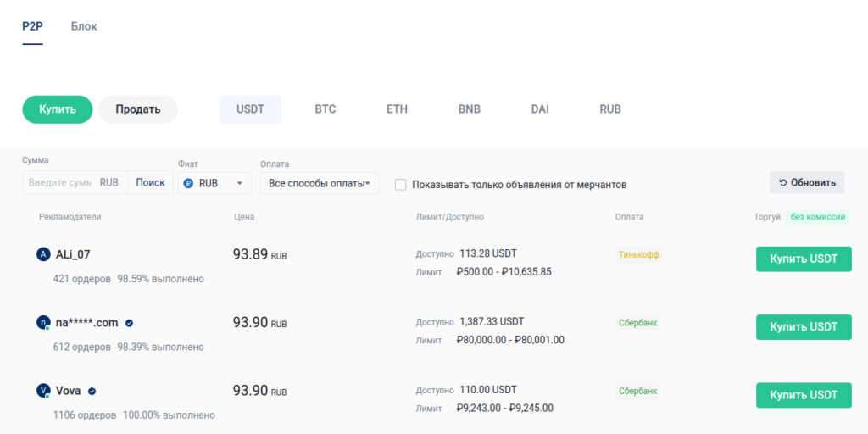Screen dimensions: 868x434
Task: Click Сбербанк payment tag in na*****.com row
Action: [638, 323]
